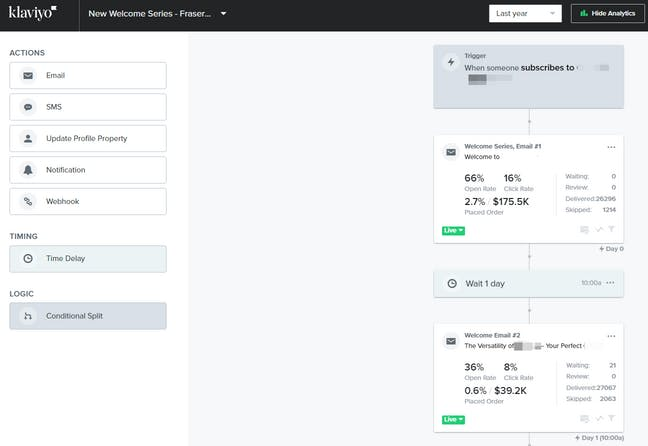Open three-dot menu on Wait 1 day step
Screen dimensions: 648x446
coord(611,283)
